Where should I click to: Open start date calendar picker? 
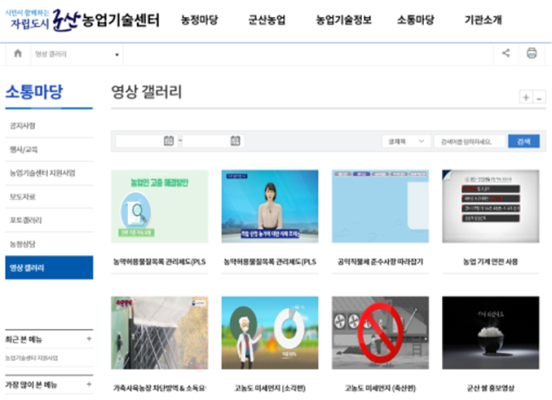pyautogui.click(x=169, y=141)
